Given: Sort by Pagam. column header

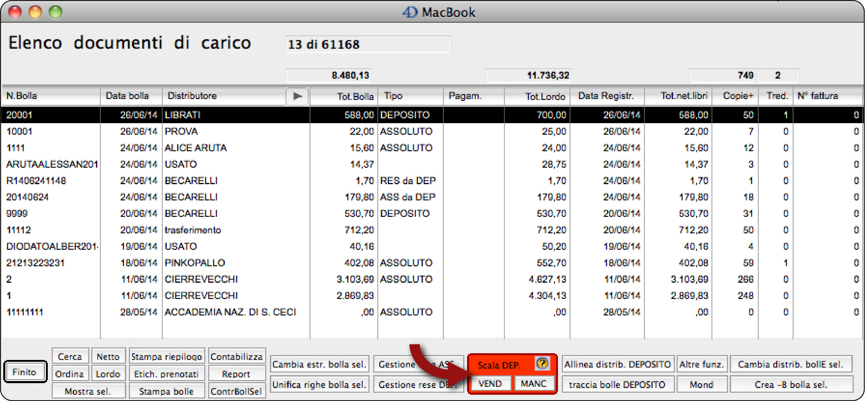Looking at the screenshot, I should pyautogui.click(x=474, y=96).
